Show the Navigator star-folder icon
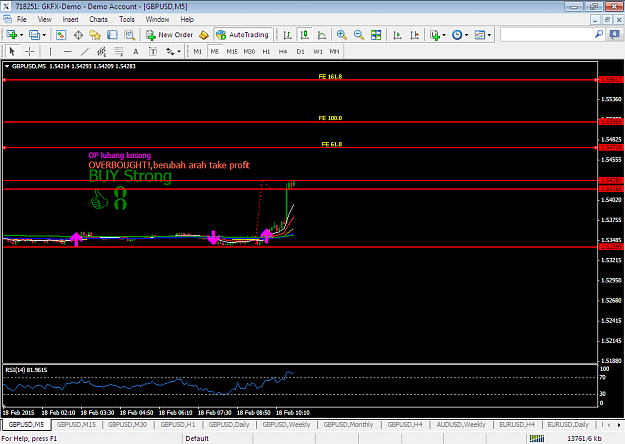Image resolution: width=625 pixels, height=444 pixels. tap(95, 35)
